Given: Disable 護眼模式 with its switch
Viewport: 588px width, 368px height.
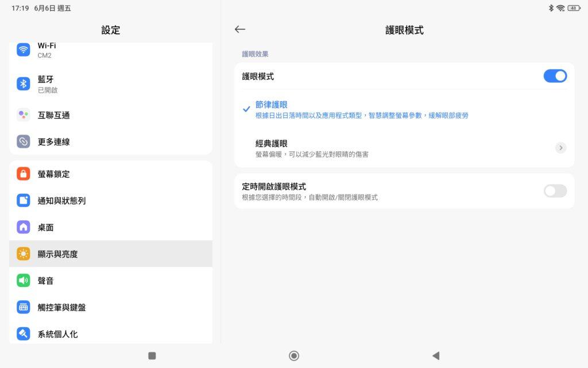Looking at the screenshot, I should 555,75.
